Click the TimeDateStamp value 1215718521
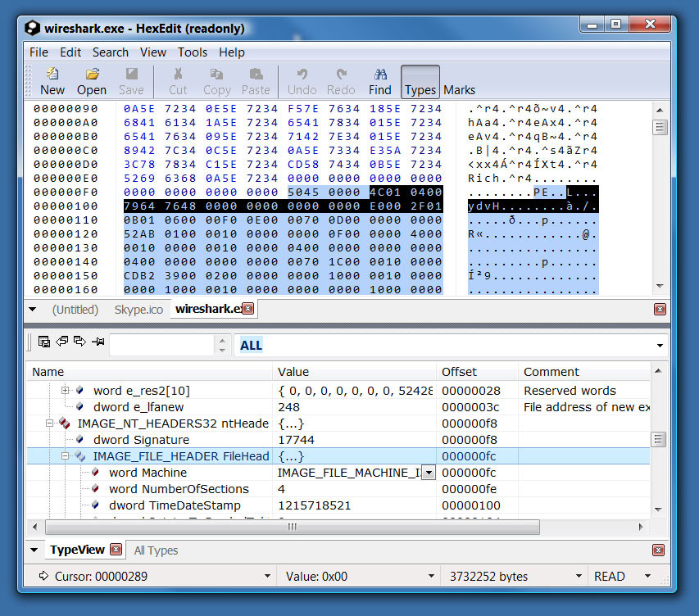This screenshot has height=616, width=699. pyautogui.click(x=315, y=505)
